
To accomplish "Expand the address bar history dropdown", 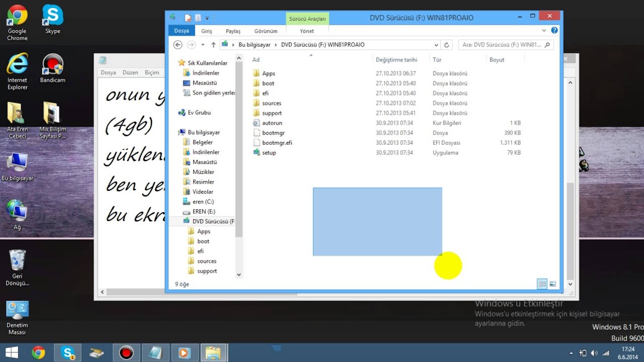I will coord(436,45).
